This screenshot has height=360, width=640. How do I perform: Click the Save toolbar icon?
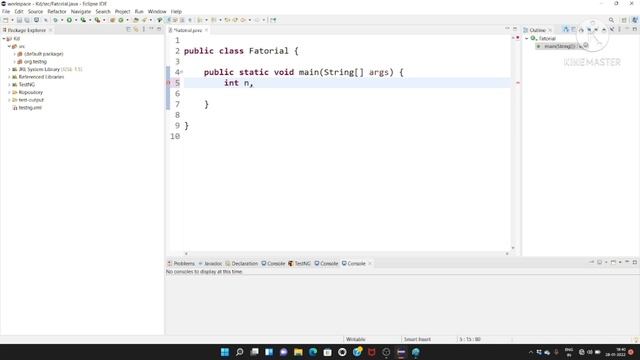pos(19,20)
